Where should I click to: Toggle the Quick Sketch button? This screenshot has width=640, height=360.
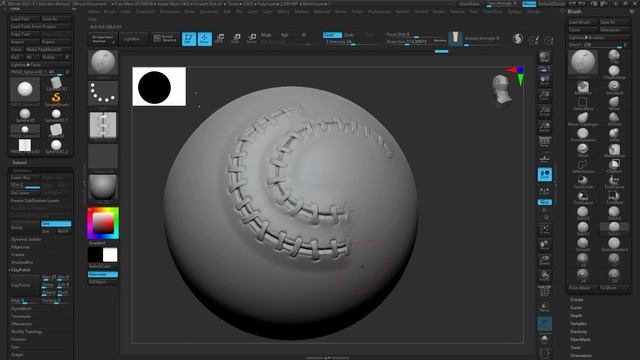click(x=165, y=39)
